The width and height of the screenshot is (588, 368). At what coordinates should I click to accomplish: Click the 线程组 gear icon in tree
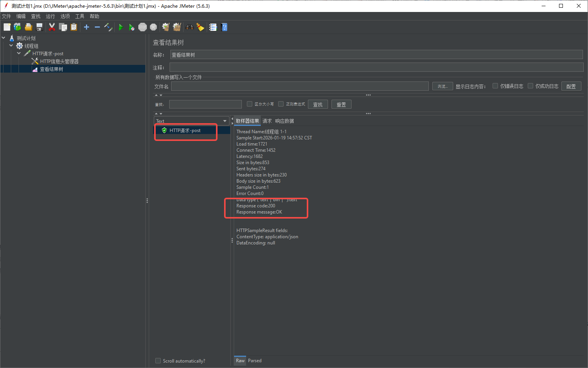(19, 46)
